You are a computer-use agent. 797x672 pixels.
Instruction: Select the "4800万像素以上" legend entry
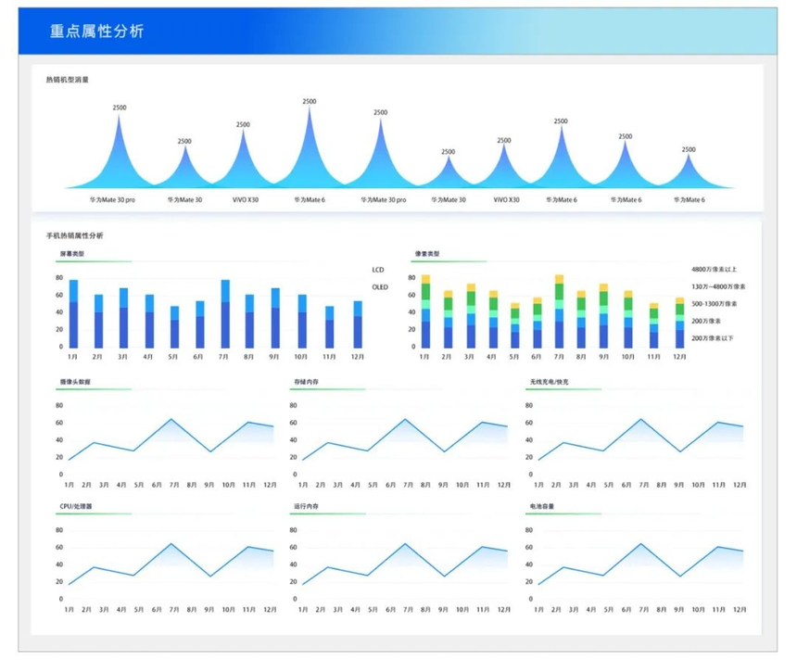point(714,270)
